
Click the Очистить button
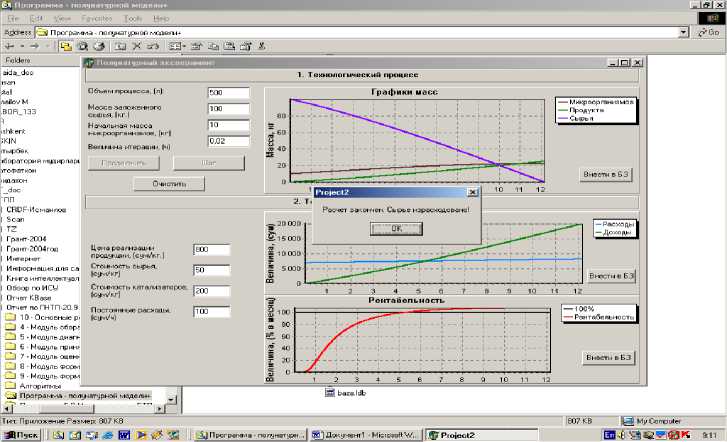(x=169, y=184)
